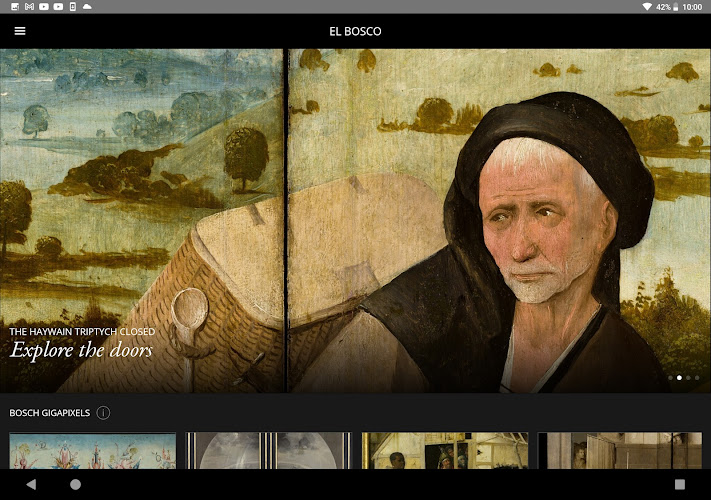Tap the 'BOSCH GIGAPIXELS' section heading

[50, 413]
